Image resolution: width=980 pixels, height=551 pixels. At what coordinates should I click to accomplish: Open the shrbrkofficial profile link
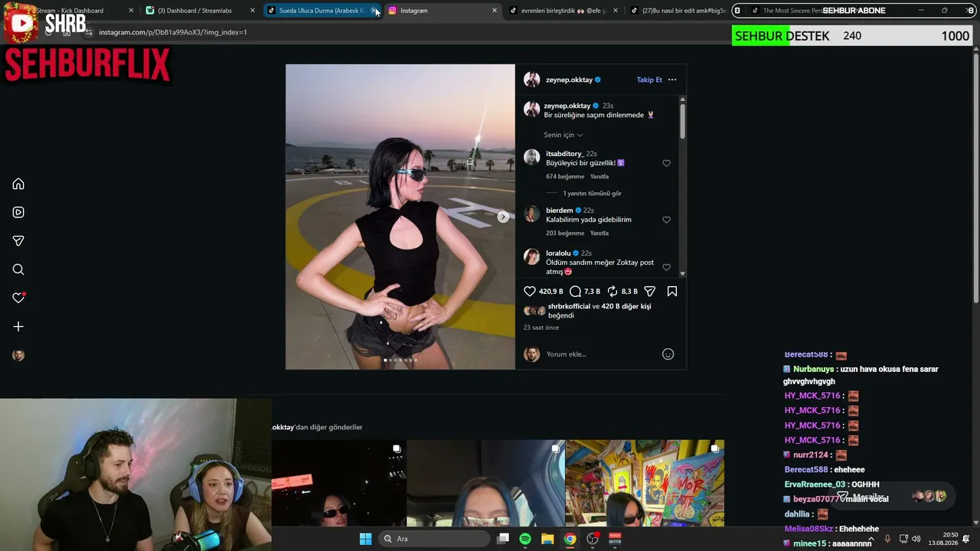click(569, 306)
